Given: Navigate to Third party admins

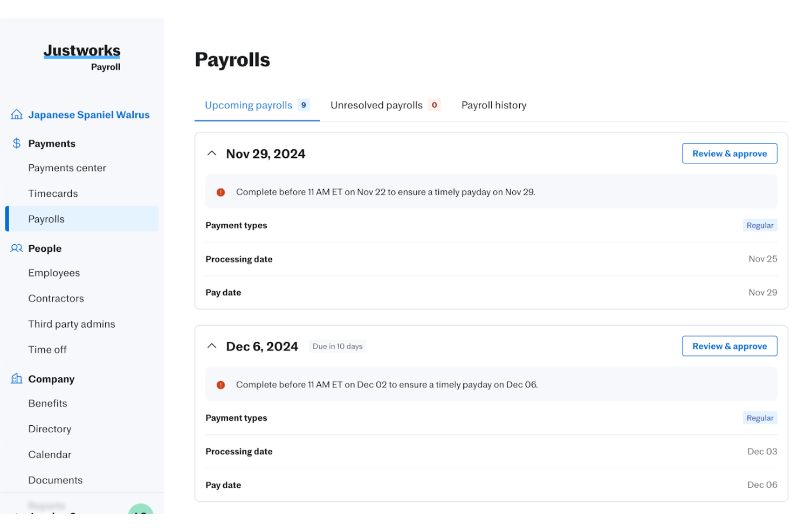Looking at the screenshot, I should (x=72, y=324).
